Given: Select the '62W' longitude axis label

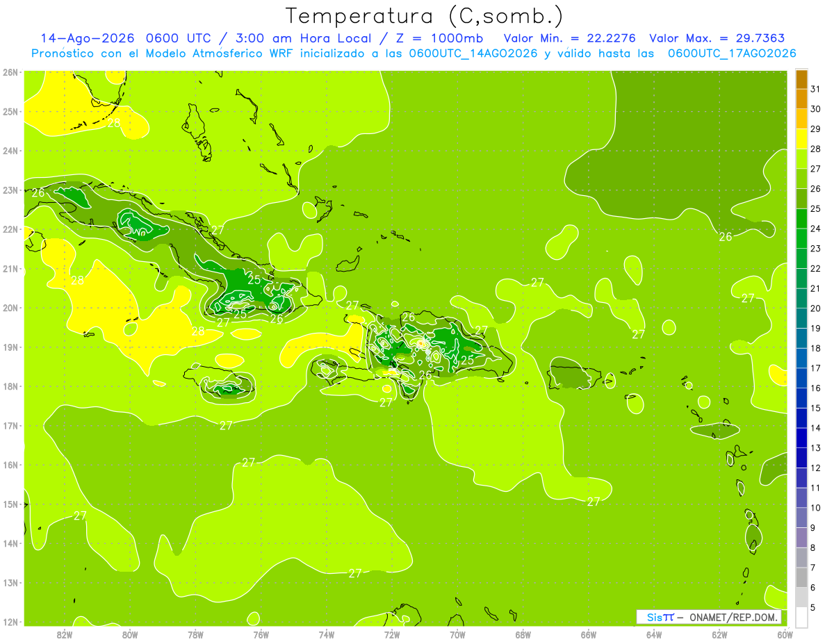Looking at the screenshot, I should tap(719, 634).
